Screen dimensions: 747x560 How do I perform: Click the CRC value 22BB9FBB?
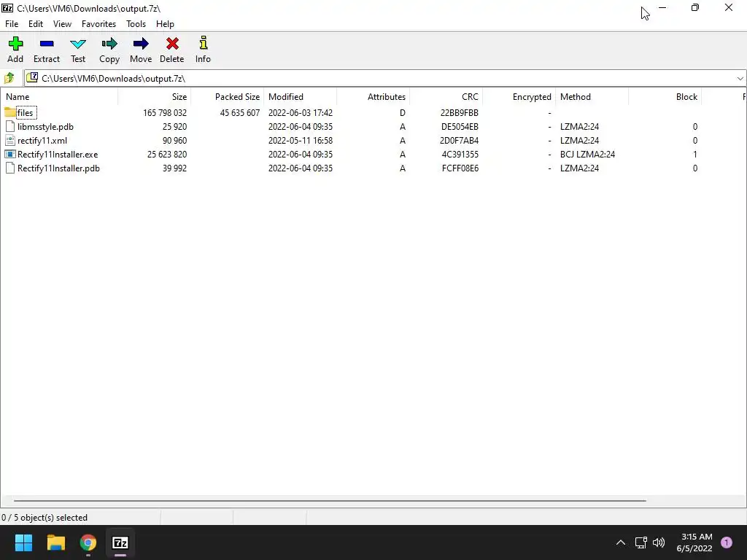[460, 113]
